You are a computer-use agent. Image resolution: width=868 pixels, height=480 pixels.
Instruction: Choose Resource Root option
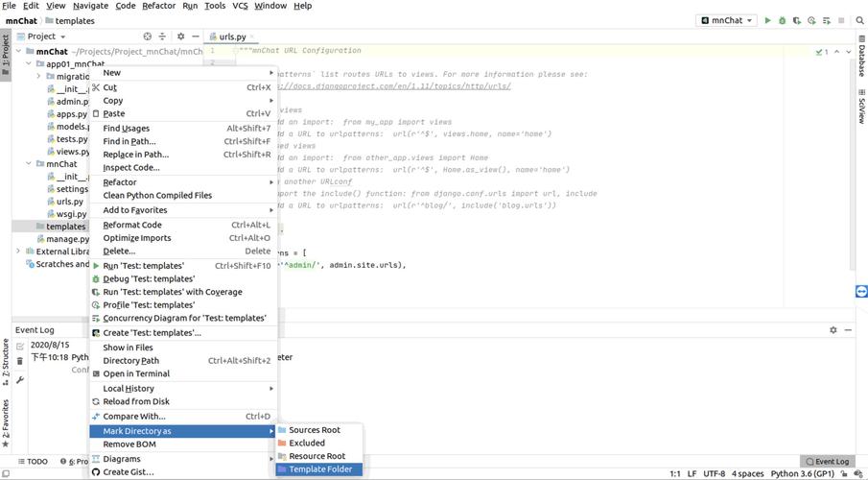click(x=319, y=456)
